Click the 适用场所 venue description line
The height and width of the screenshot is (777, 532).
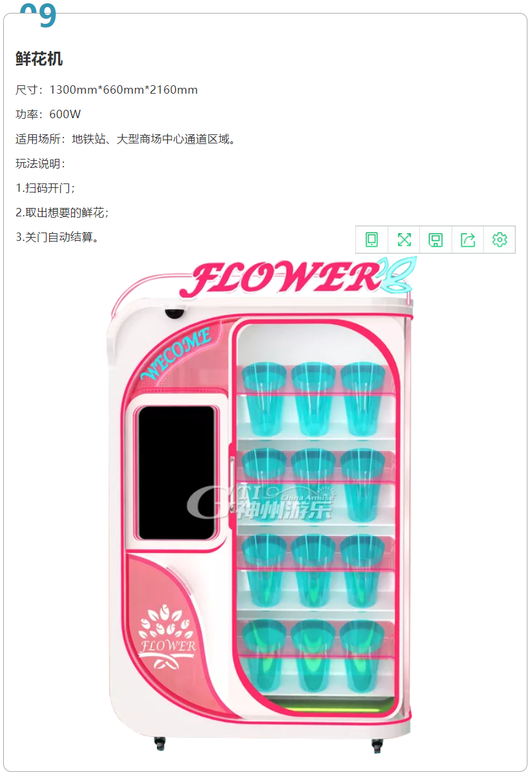(126, 139)
